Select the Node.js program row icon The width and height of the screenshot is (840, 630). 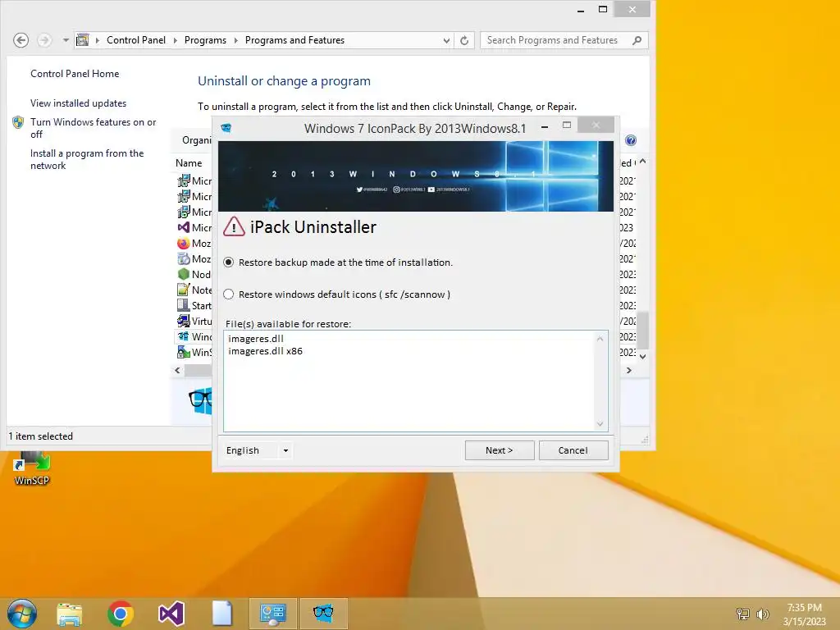(183, 274)
